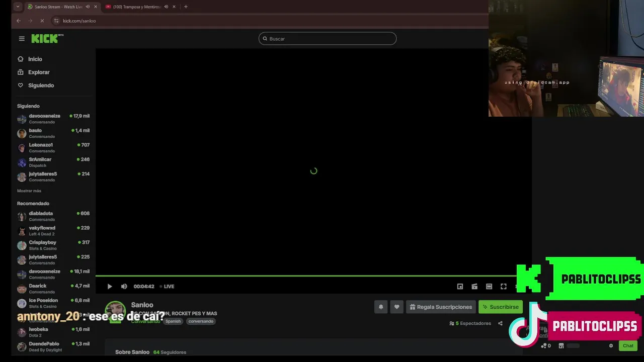Open the tab search dropdown
644x362 pixels.
(18, 7)
